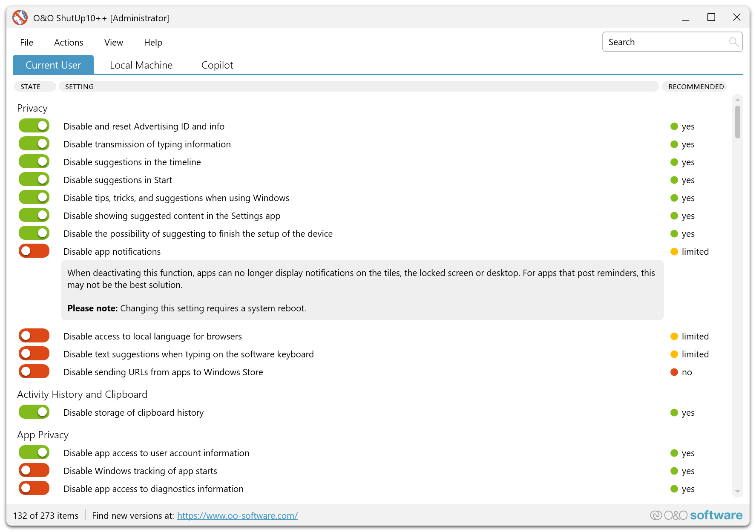Click the green yes dot for Advertising ID
The image size is (756, 532).
tap(674, 127)
